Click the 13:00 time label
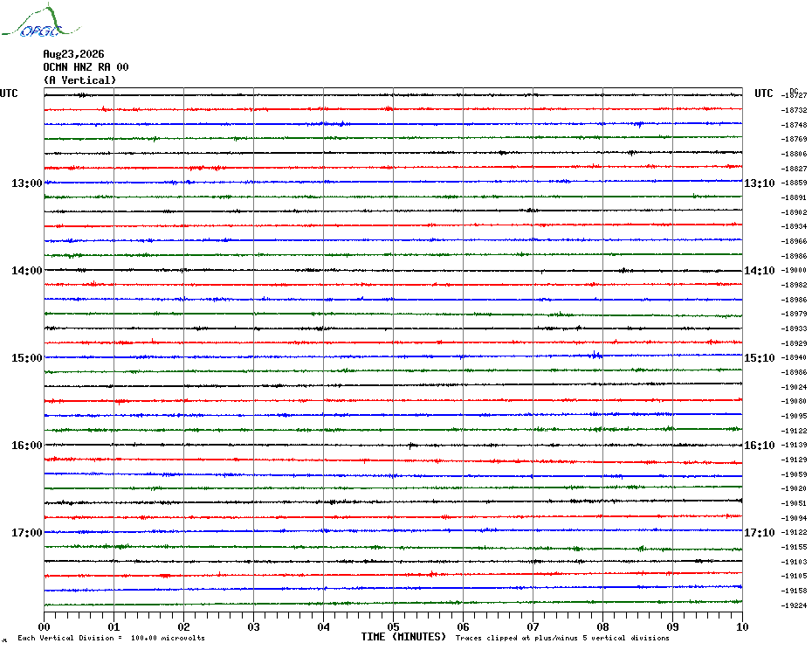Image resolution: width=812 pixels, height=650 pixels. [x=27, y=183]
